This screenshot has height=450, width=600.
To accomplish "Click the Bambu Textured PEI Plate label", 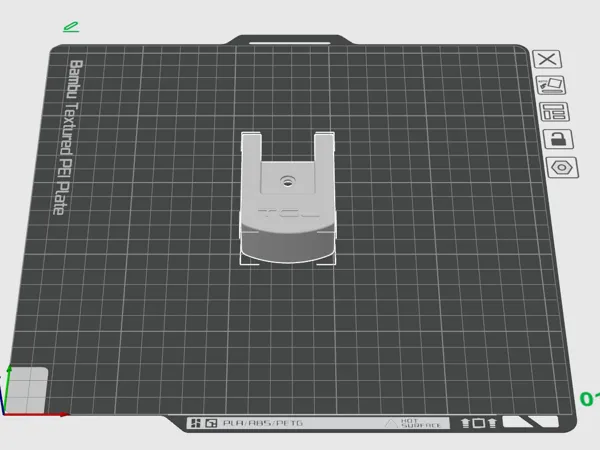I will click(x=68, y=137).
